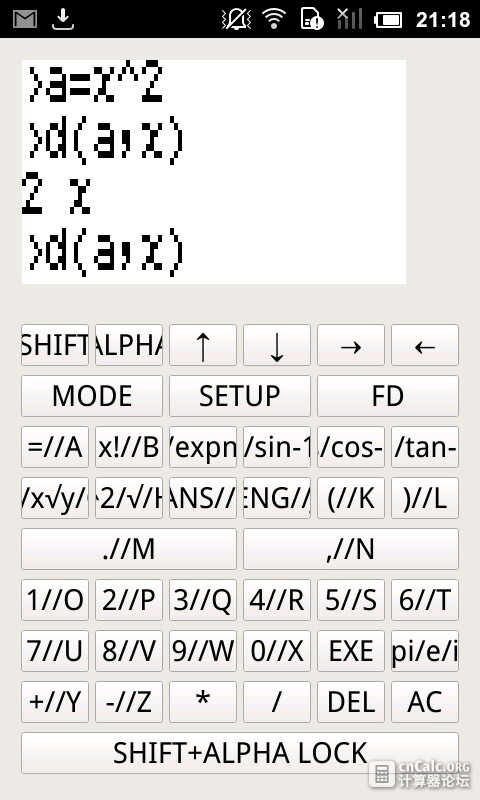
Task: Tap the battery status icon
Action: point(388,20)
